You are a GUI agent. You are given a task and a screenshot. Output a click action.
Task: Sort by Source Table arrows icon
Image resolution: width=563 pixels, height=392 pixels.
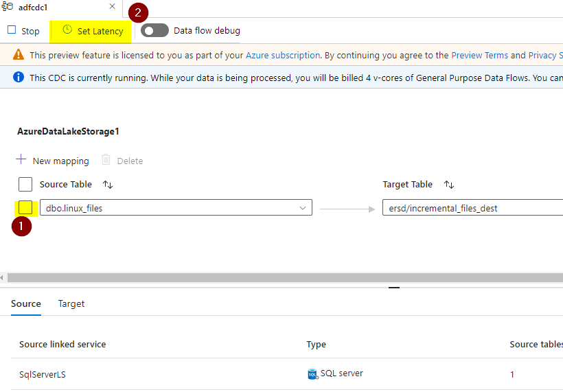coord(108,185)
